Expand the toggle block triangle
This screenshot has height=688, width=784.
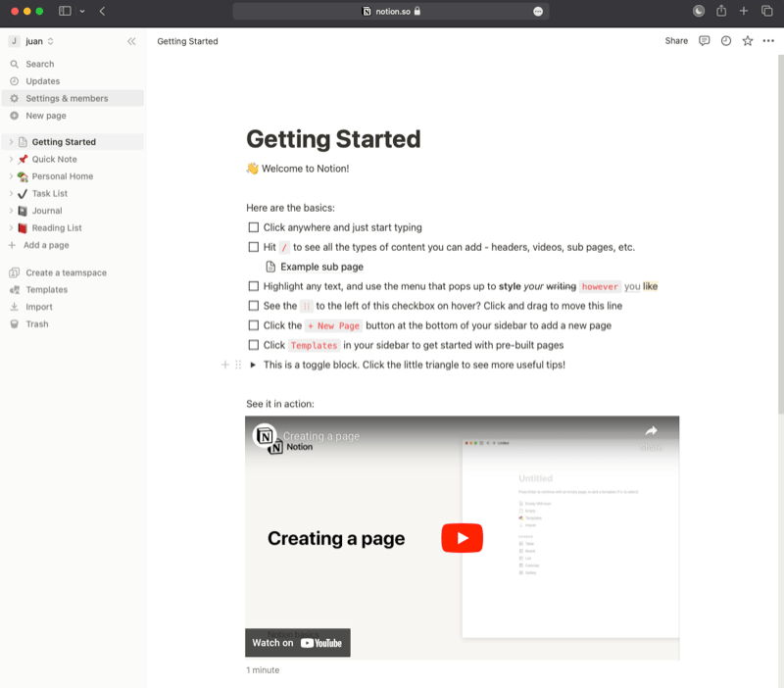pyautogui.click(x=253, y=365)
